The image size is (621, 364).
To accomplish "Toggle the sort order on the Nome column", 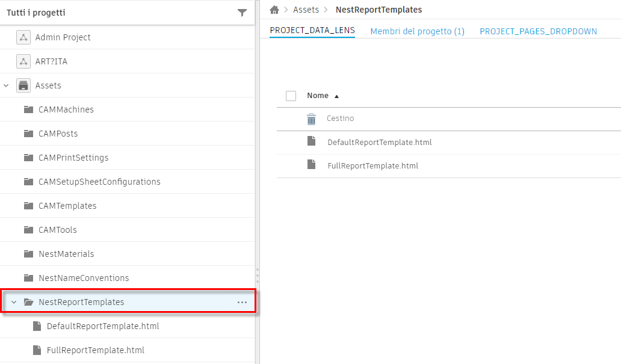I will click(x=336, y=96).
